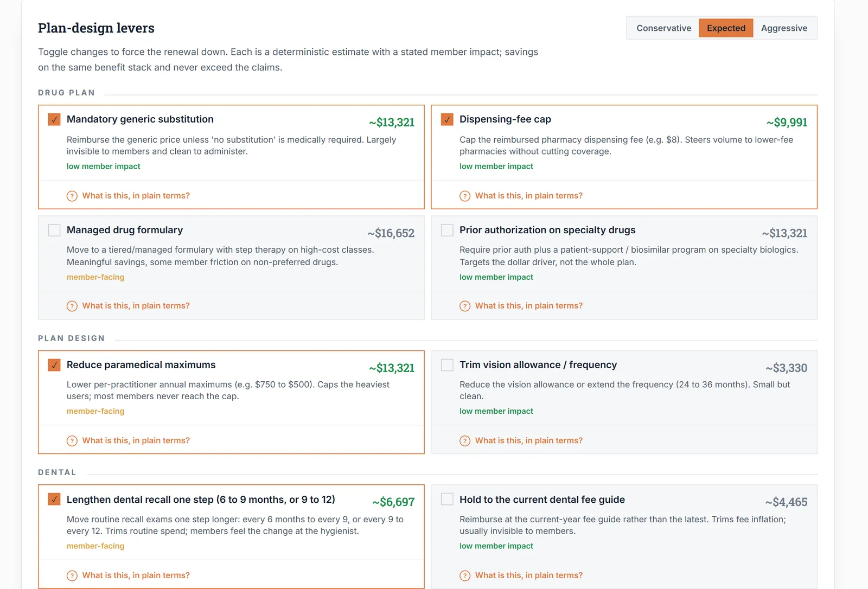Click the ~$16,652 savings value
The image size is (868, 589).
391,233
